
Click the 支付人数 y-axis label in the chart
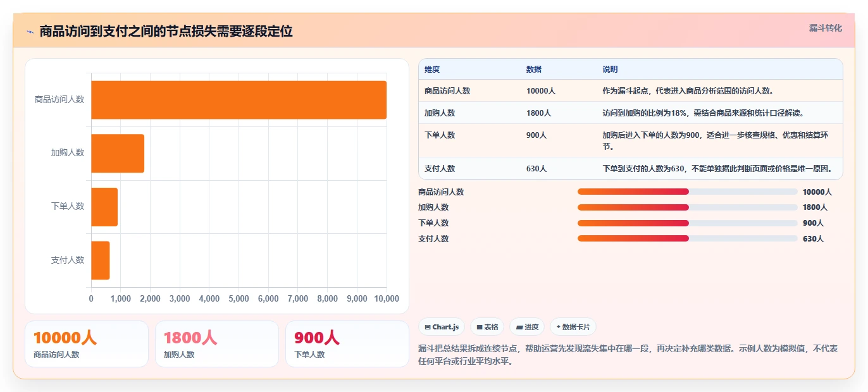click(x=68, y=260)
